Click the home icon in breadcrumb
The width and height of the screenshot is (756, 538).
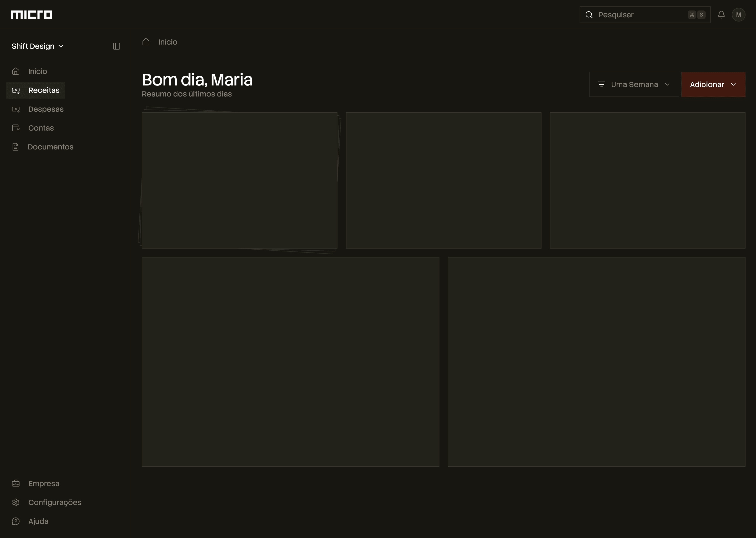click(x=146, y=42)
